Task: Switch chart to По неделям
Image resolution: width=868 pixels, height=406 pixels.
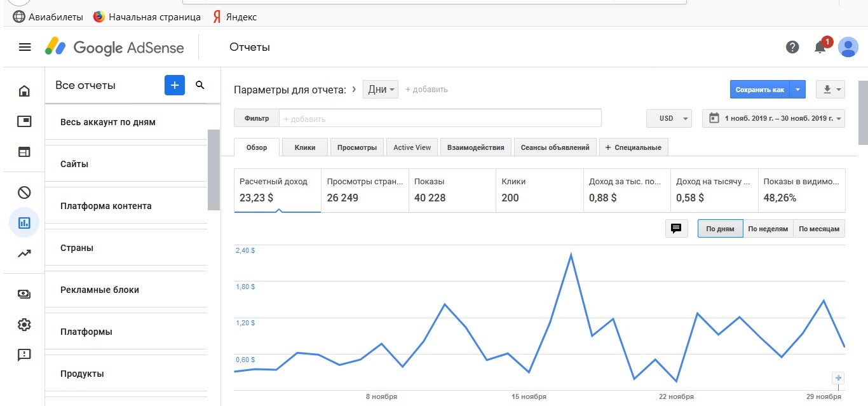Action: 768,229
